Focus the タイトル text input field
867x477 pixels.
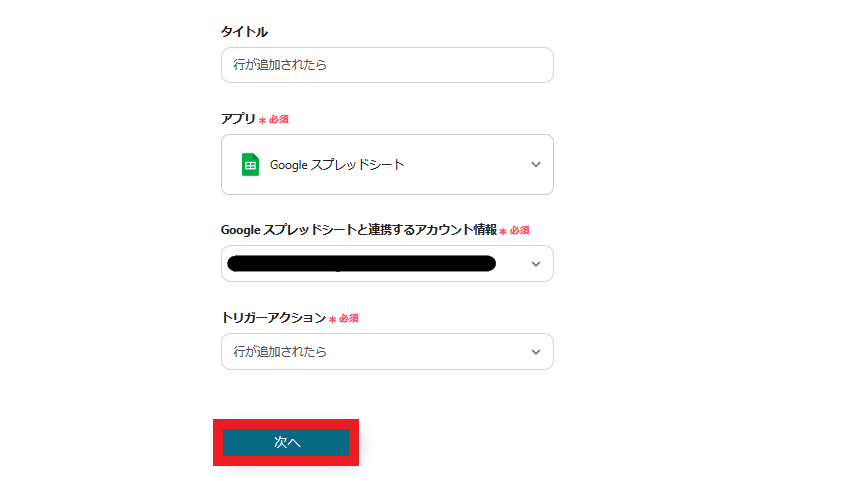click(387, 65)
